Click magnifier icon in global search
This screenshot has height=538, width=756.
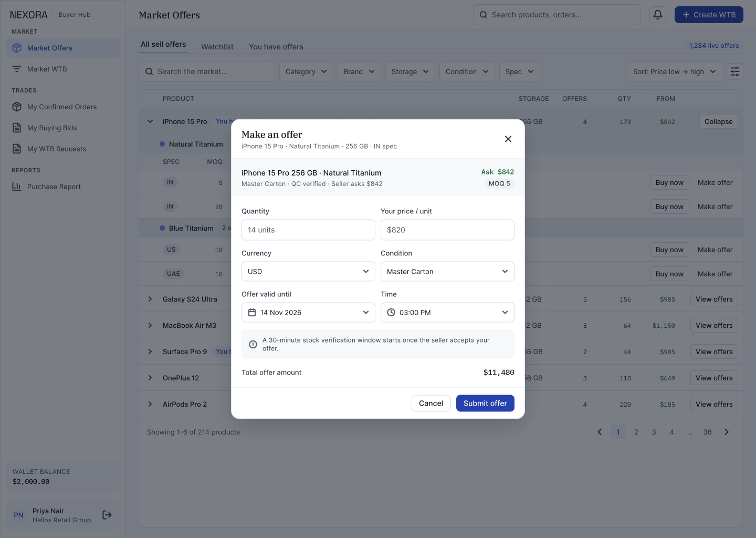(x=484, y=15)
